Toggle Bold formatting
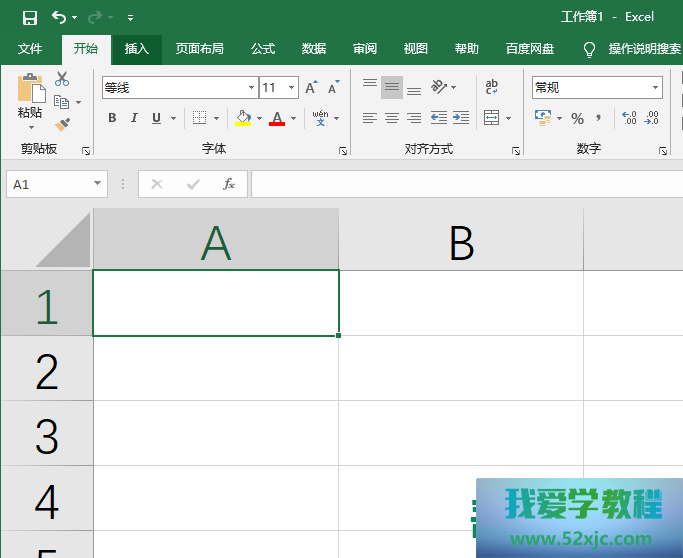683x558 pixels. click(x=112, y=118)
